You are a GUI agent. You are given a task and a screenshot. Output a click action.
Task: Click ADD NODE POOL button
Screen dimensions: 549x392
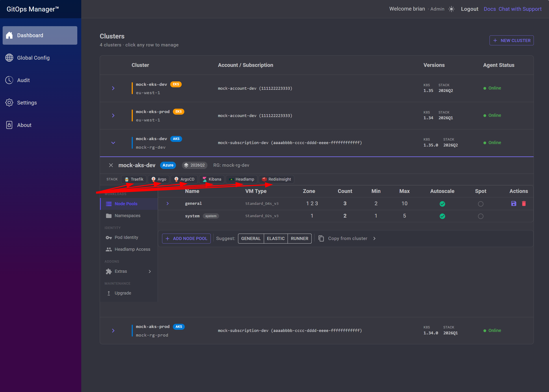(186, 238)
